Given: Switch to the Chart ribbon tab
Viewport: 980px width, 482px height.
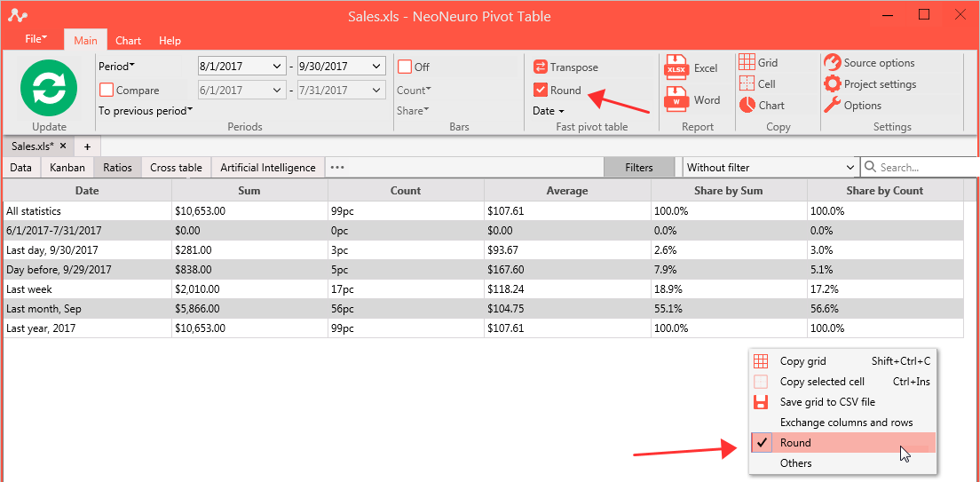Looking at the screenshot, I should (128, 41).
